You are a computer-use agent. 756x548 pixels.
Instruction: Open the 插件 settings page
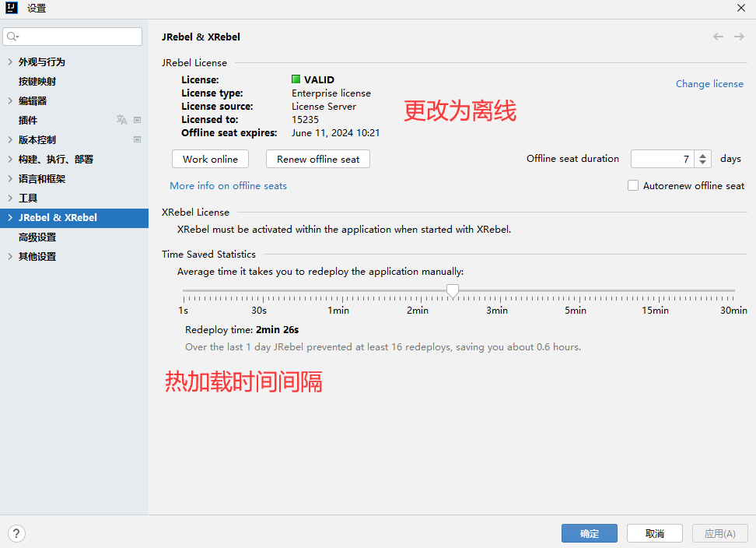pos(28,120)
